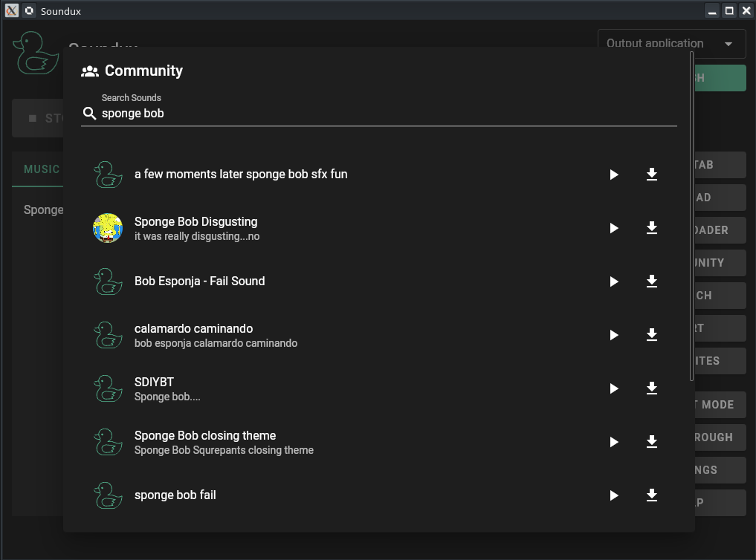Click the partially hidden Stop button

coord(38,118)
